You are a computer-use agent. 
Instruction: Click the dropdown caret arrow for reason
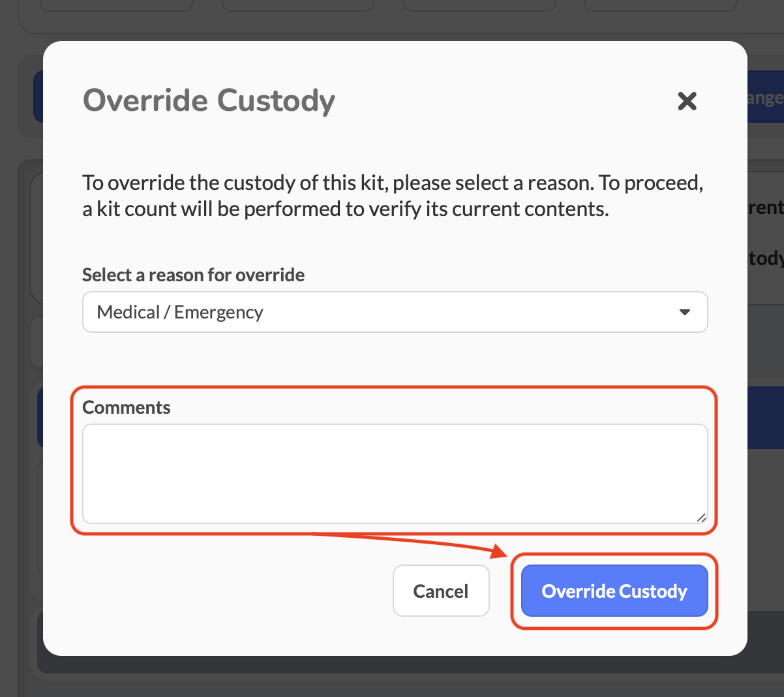684,312
